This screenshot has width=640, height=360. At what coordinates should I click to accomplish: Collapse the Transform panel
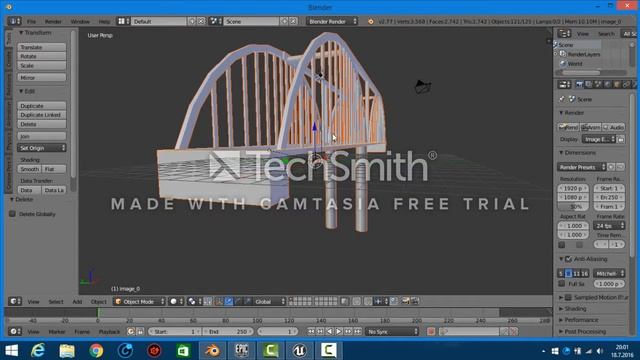21,33
